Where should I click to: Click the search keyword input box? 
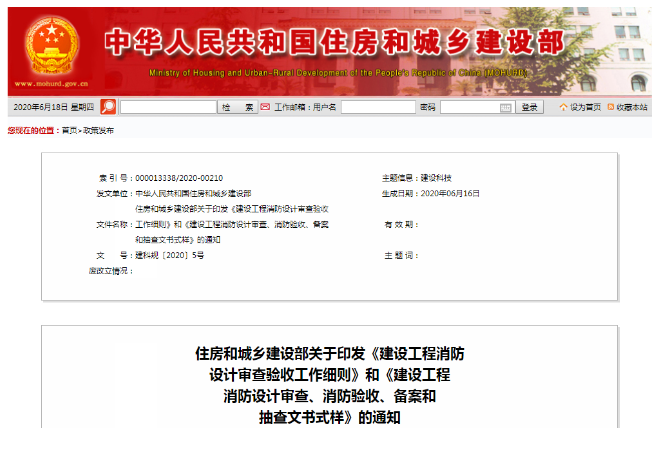[168, 107]
